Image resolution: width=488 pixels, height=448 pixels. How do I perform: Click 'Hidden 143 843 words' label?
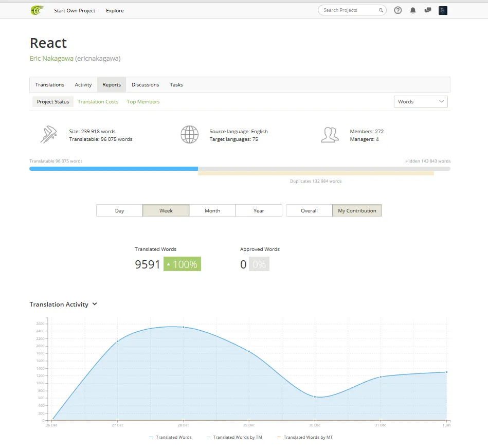point(428,161)
